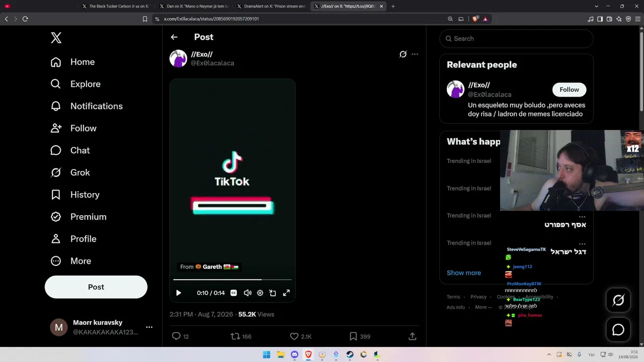Show more trending topics
The height and width of the screenshot is (362, 644).
click(x=464, y=273)
